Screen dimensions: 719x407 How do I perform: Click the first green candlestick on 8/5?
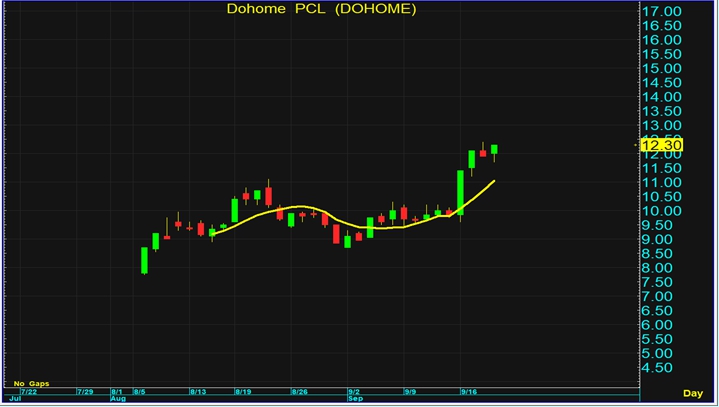(x=144, y=260)
